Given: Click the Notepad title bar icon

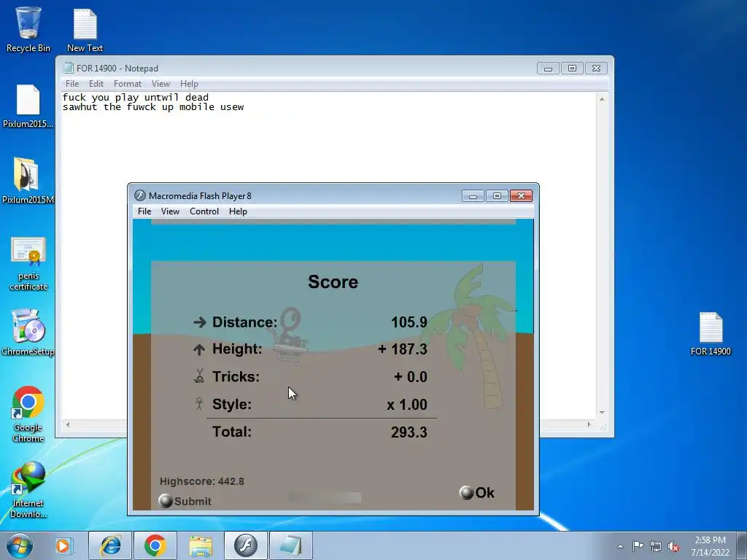Looking at the screenshot, I should 69,68.
